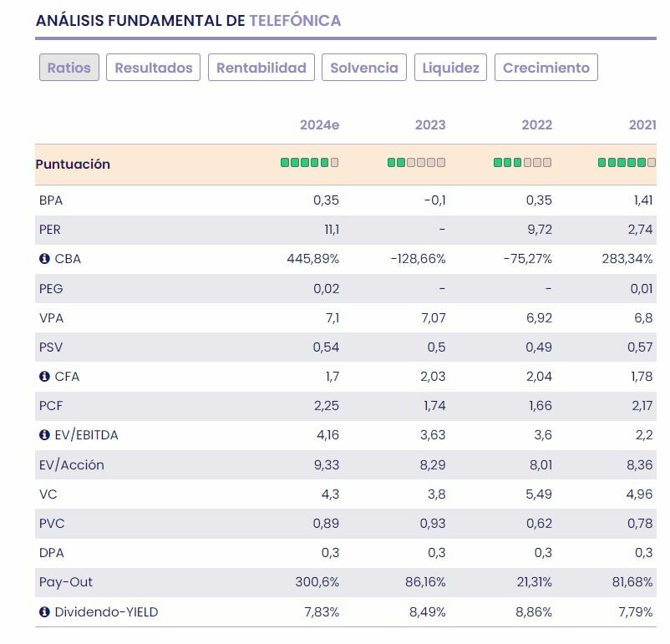Select the Ratios tab
The image size is (670, 644).
click(x=69, y=68)
